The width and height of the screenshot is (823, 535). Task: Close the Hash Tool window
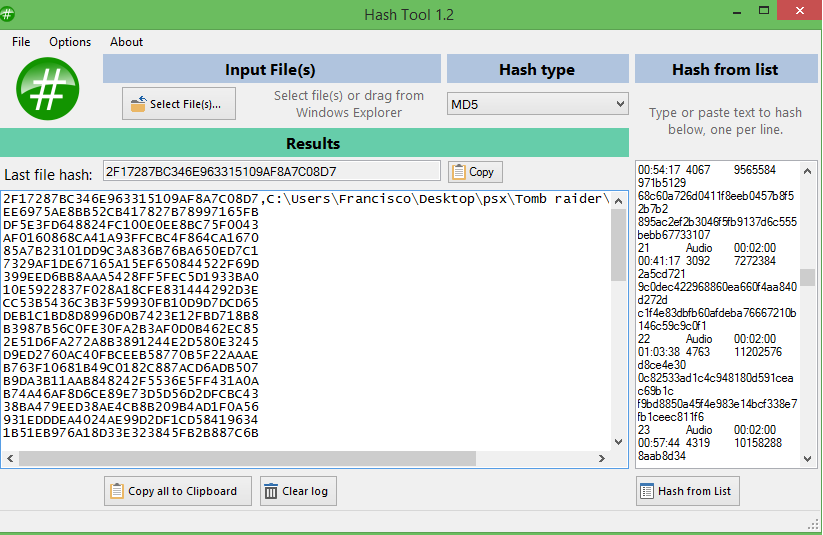(x=799, y=11)
